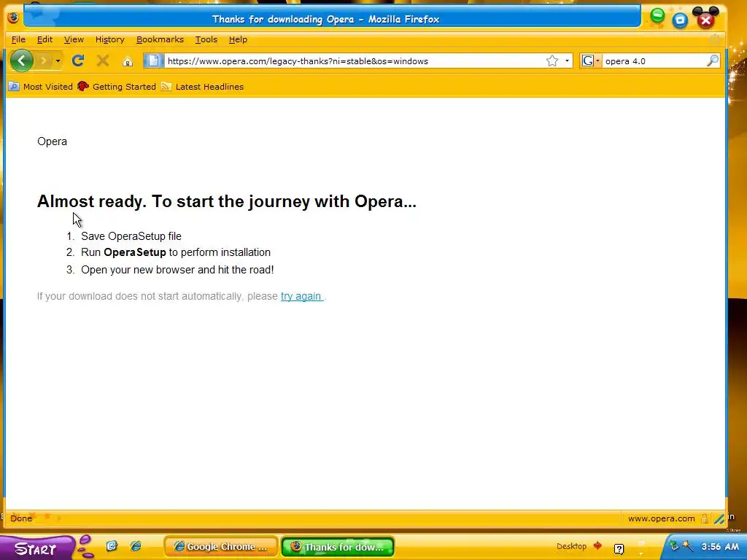
Task: Click the Firefox icon in the title bar
Action: coord(13,17)
